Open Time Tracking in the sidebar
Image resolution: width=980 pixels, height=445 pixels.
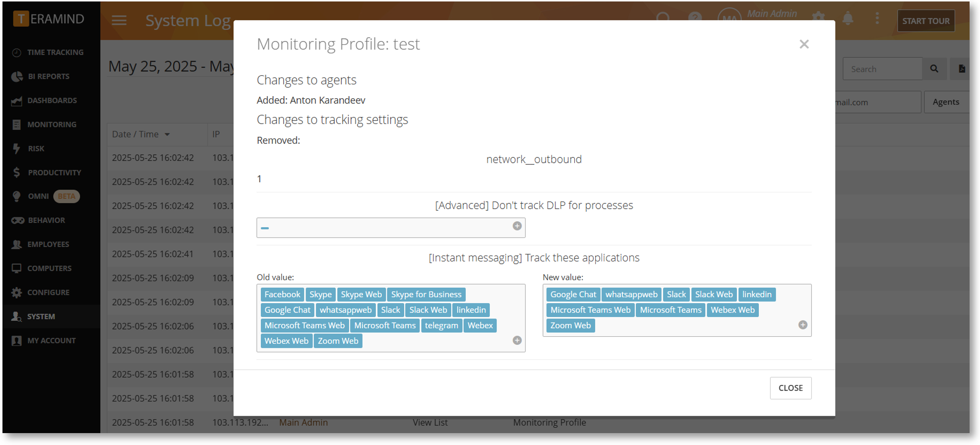[51, 52]
